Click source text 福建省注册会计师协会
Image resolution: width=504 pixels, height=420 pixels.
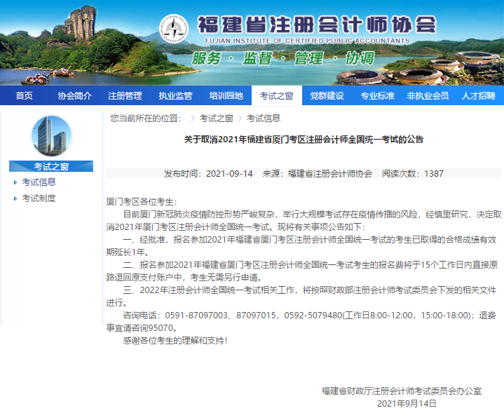coord(330,174)
